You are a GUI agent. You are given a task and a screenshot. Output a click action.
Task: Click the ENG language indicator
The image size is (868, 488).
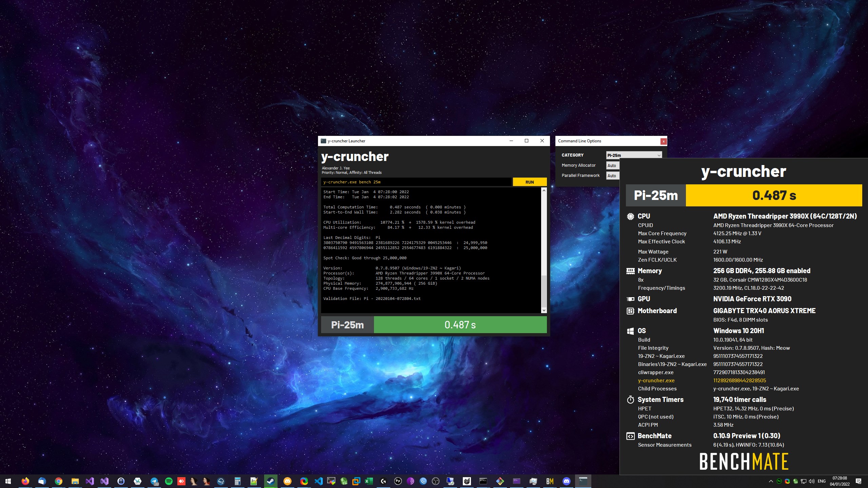click(822, 481)
